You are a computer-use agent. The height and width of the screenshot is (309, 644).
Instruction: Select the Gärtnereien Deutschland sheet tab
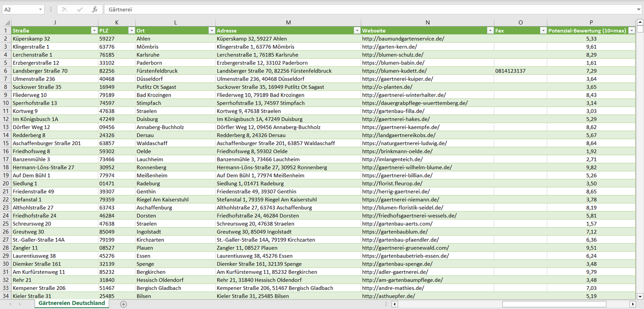click(x=72, y=303)
